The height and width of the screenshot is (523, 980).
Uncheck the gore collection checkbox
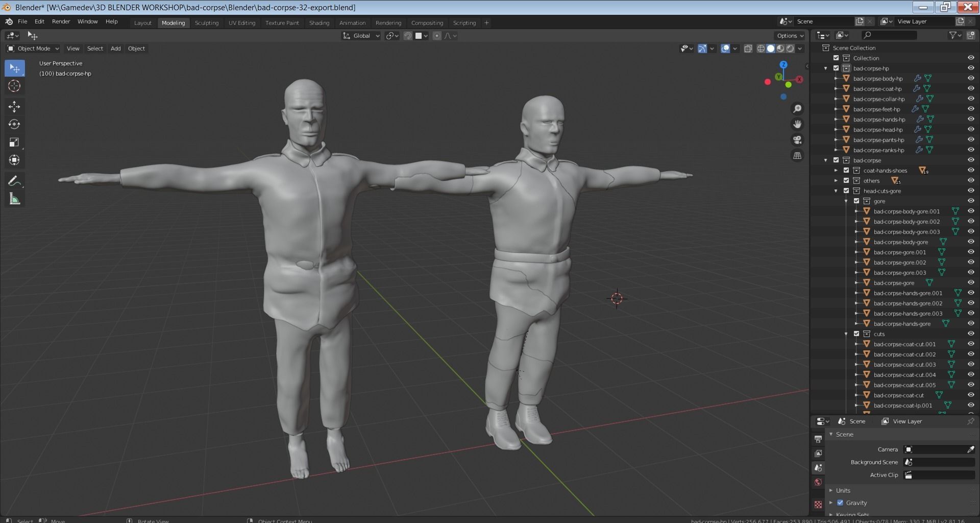click(856, 201)
